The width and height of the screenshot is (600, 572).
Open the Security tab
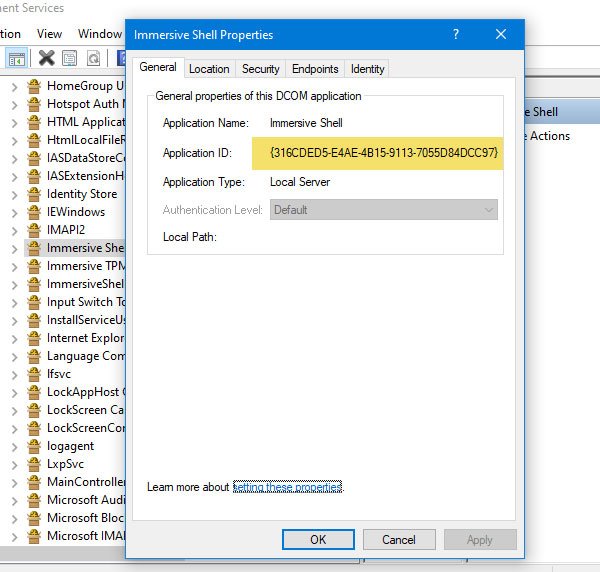coord(261,69)
